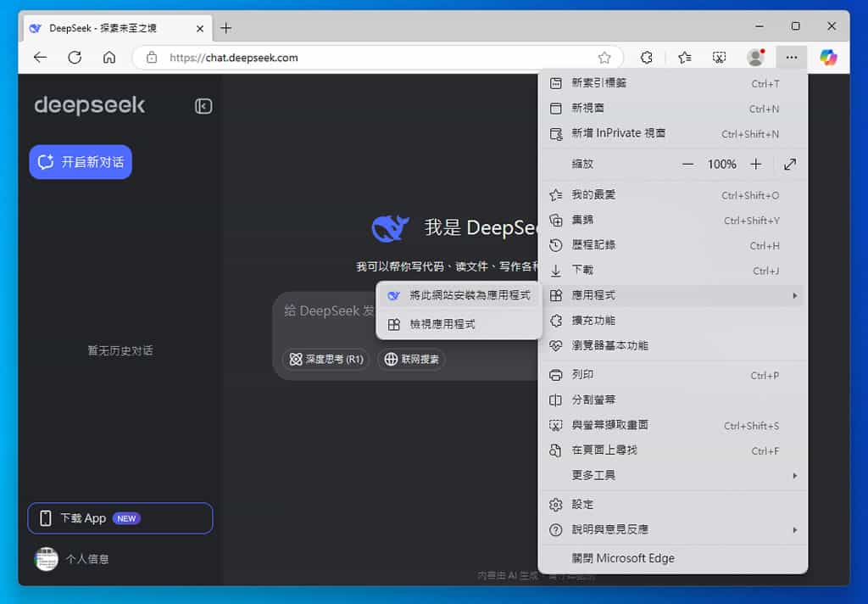Toggle 深度思考 (R1) mode
This screenshot has height=604, width=868.
tap(326, 359)
